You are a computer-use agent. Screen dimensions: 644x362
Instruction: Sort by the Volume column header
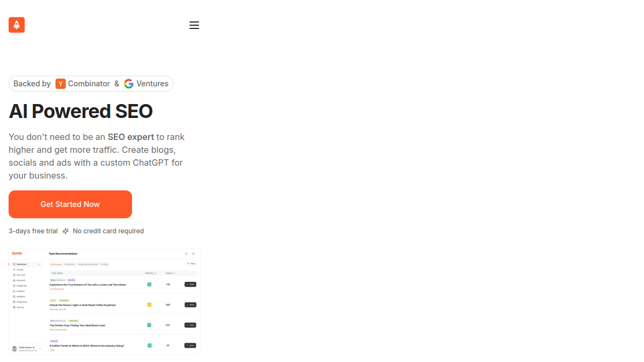click(170, 273)
